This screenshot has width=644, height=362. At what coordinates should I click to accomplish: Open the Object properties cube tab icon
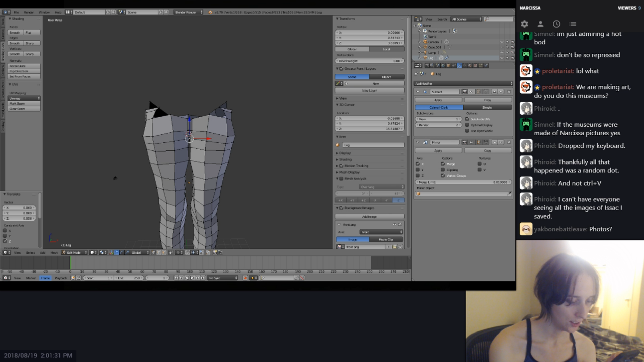tap(448, 66)
